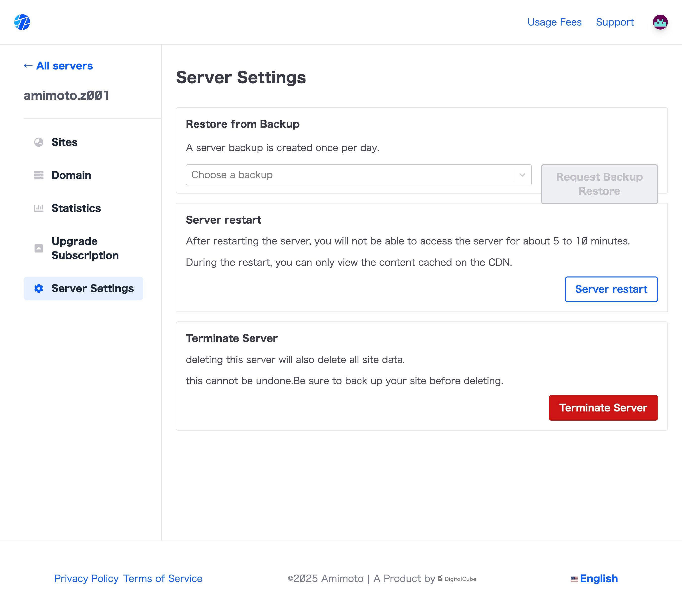Image resolution: width=682 pixels, height=616 pixels.
Task: Go to Statistics in the sidebar
Action: [x=76, y=208]
